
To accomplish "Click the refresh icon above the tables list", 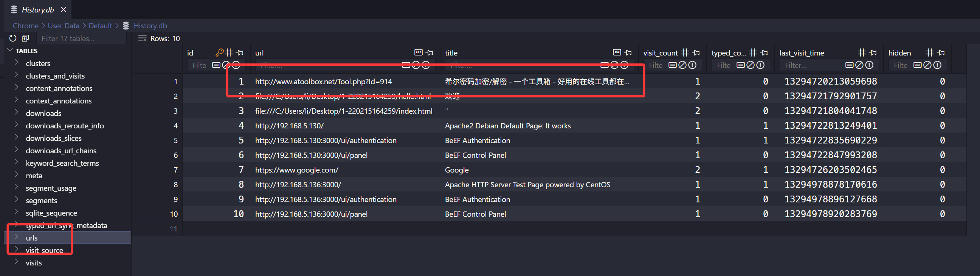I will pos(13,38).
